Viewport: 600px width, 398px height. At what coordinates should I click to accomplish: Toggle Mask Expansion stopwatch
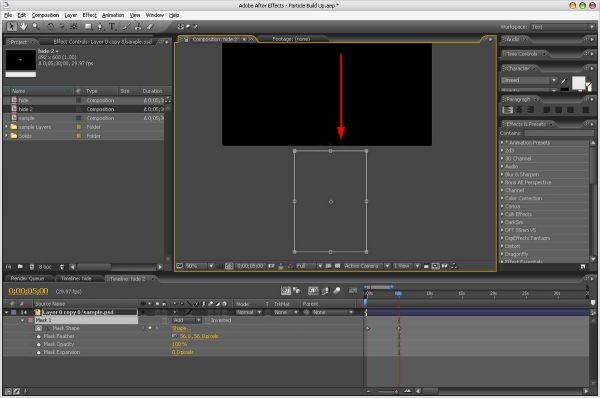click(39, 352)
